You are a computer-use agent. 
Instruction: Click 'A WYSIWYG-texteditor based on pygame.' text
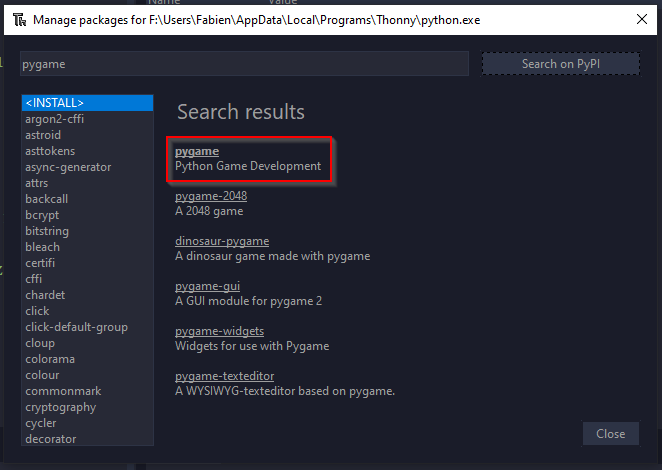[x=285, y=391]
